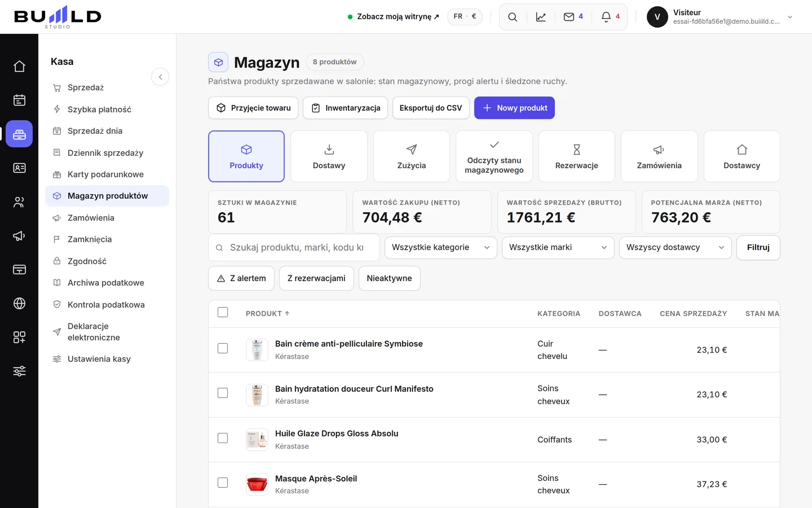Open the sliders settings icon in left rail
The width and height of the screenshot is (812, 508).
19,371
